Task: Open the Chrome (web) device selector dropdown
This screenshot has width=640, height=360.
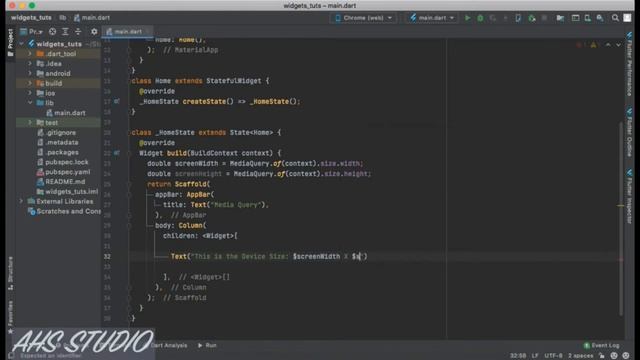Action: tap(363, 18)
